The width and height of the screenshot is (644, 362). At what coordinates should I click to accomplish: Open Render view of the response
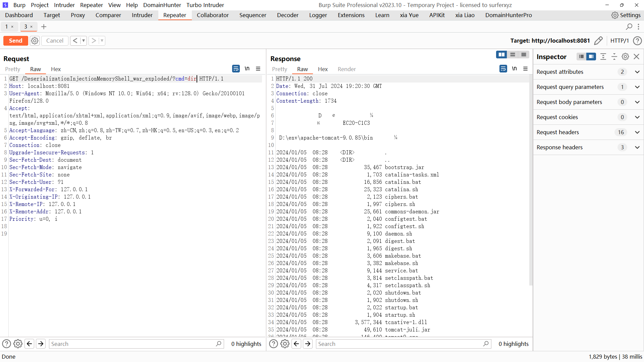(347, 69)
